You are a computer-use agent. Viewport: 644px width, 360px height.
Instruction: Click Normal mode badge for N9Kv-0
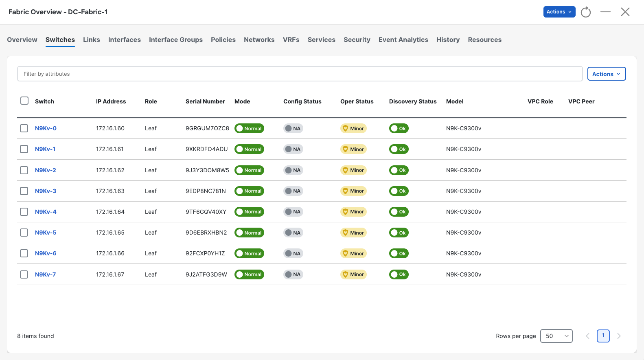[x=249, y=128]
